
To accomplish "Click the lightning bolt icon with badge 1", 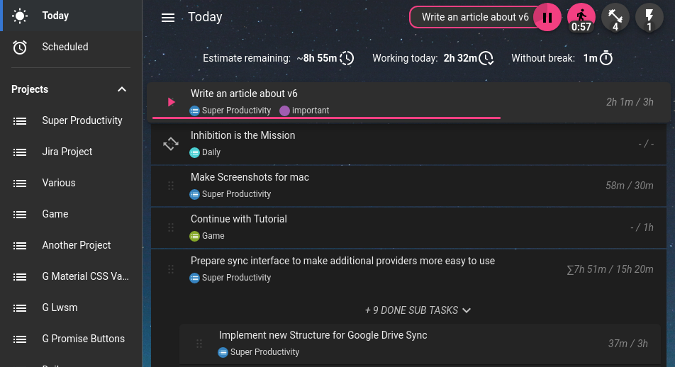I will pyautogui.click(x=649, y=18).
